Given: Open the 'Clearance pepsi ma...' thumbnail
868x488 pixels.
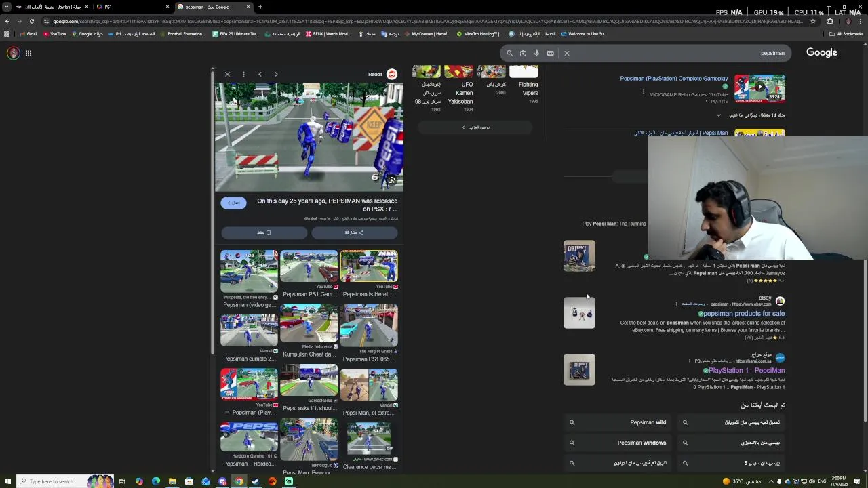Looking at the screenshot, I should [x=369, y=438].
